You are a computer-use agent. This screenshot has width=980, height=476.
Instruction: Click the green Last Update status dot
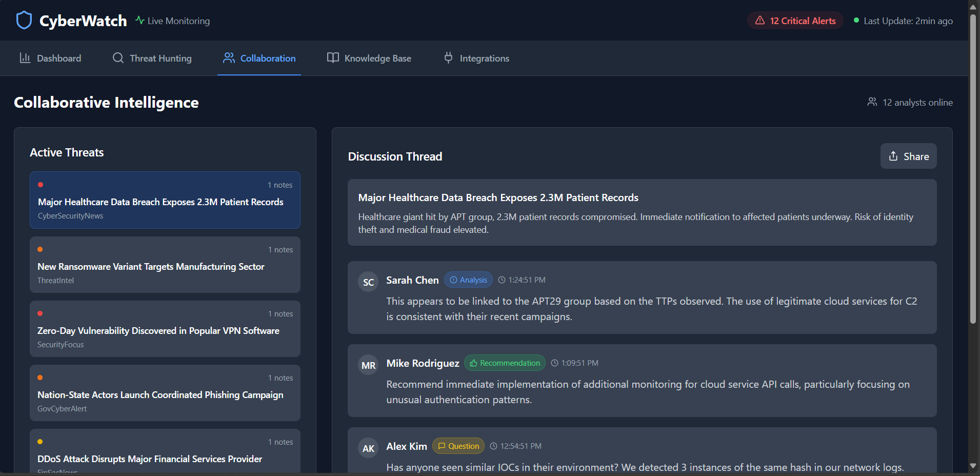pyautogui.click(x=856, y=21)
